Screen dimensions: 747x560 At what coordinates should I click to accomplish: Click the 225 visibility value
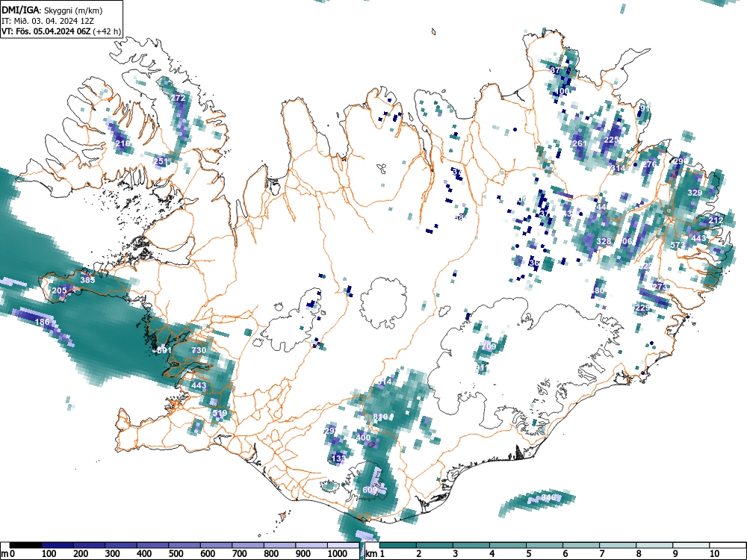pyautogui.click(x=611, y=140)
